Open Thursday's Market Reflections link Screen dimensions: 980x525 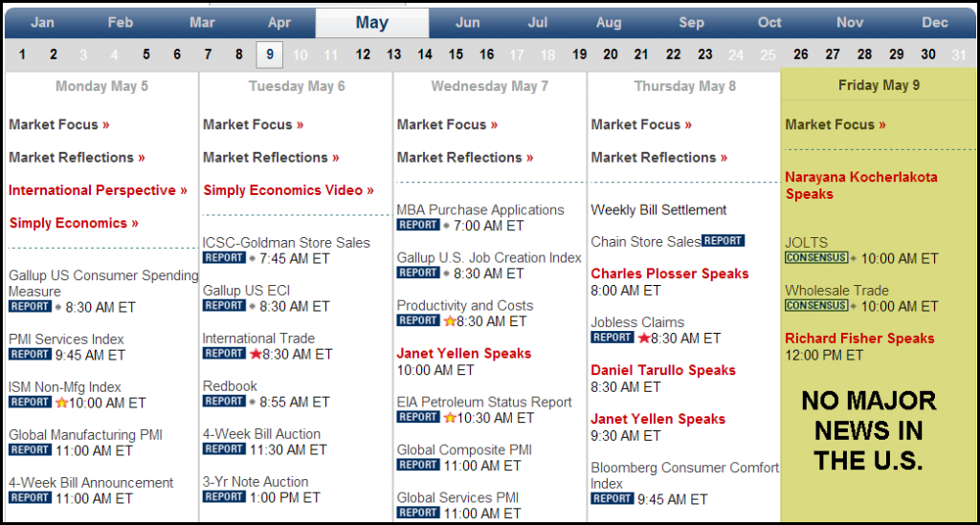(x=658, y=158)
